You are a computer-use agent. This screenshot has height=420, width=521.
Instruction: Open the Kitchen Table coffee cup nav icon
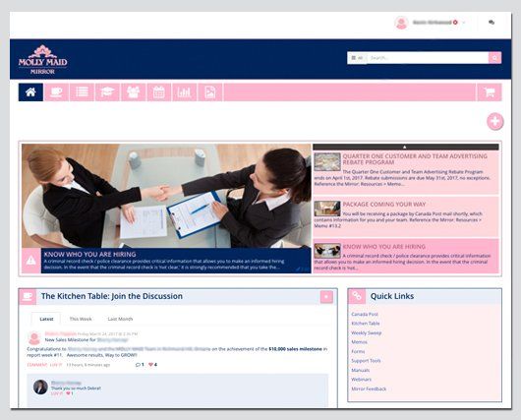coord(56,92)
